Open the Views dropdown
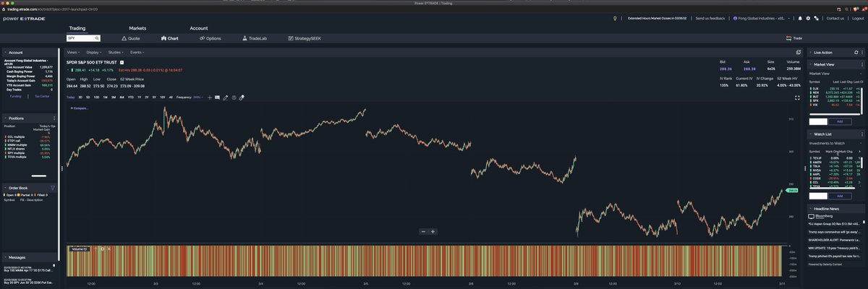868x289 pixels. [x=73, y=53]
